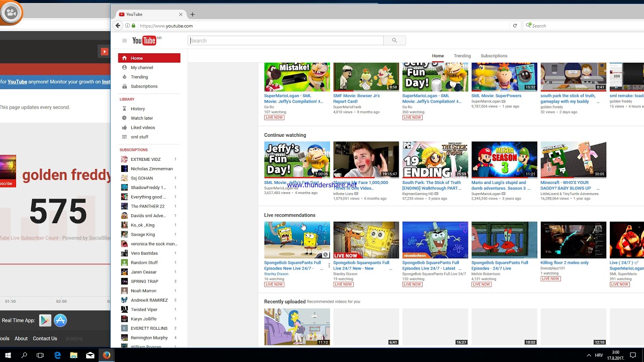644x362 pixels.
Task: Switch to Firefox in the taskbar
Action: tap(107, 355)
